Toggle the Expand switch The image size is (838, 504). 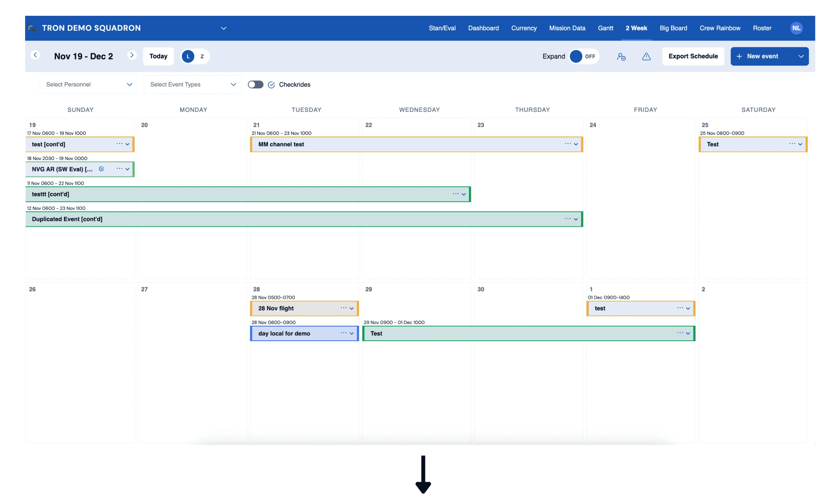coord(584,56)
